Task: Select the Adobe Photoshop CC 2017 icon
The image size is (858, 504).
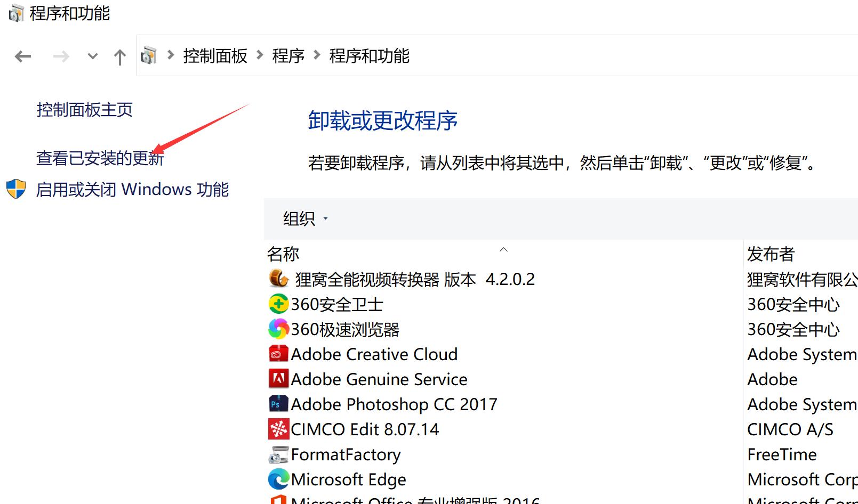Action: (277, 404)
